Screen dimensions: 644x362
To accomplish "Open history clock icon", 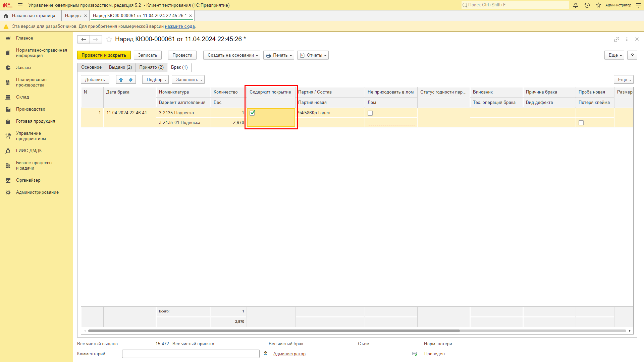I will click(587, 5).
